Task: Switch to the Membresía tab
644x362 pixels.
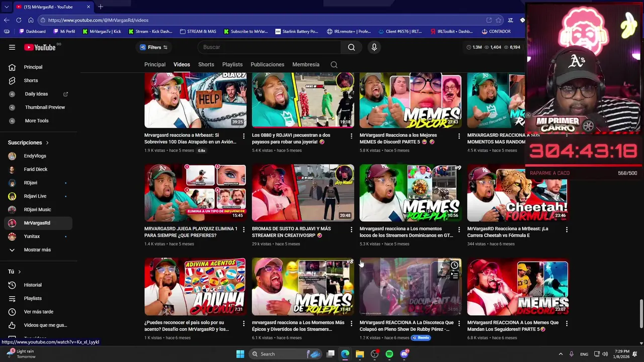Action: 306,64
